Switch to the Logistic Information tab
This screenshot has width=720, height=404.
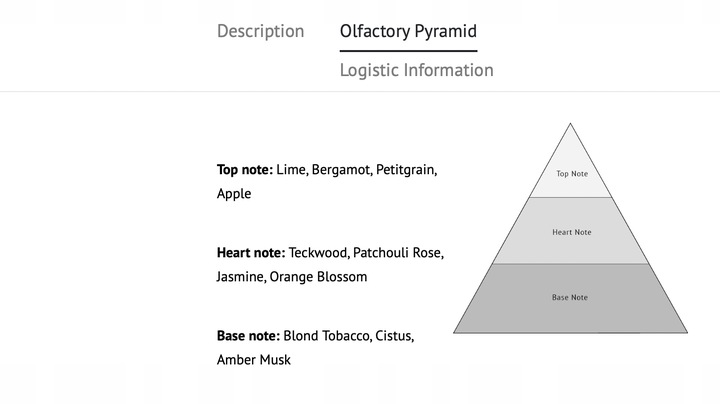(x=416, y=70)
